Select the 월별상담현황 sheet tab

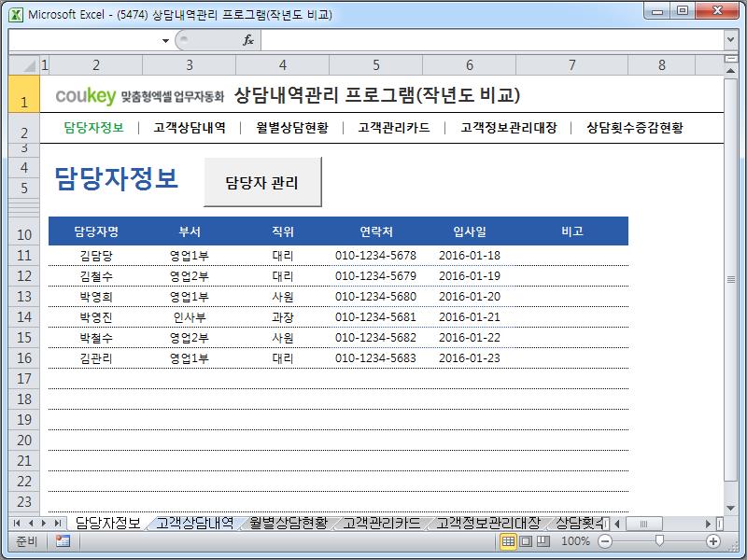pyautogui.click(x=289, y=523)
